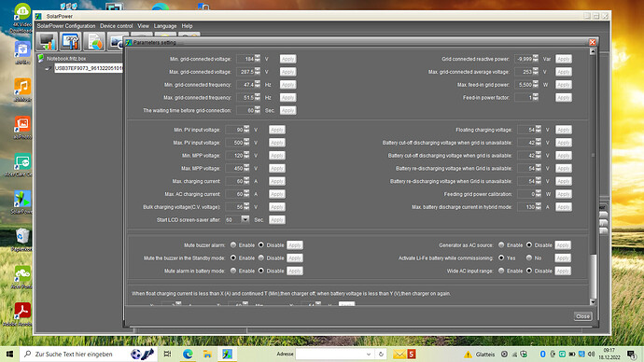Apply Battery re-discharging voltage when Grid is unavailable
Image resolution: width=644 pixels, height=362 pixels.
point(564,181)
